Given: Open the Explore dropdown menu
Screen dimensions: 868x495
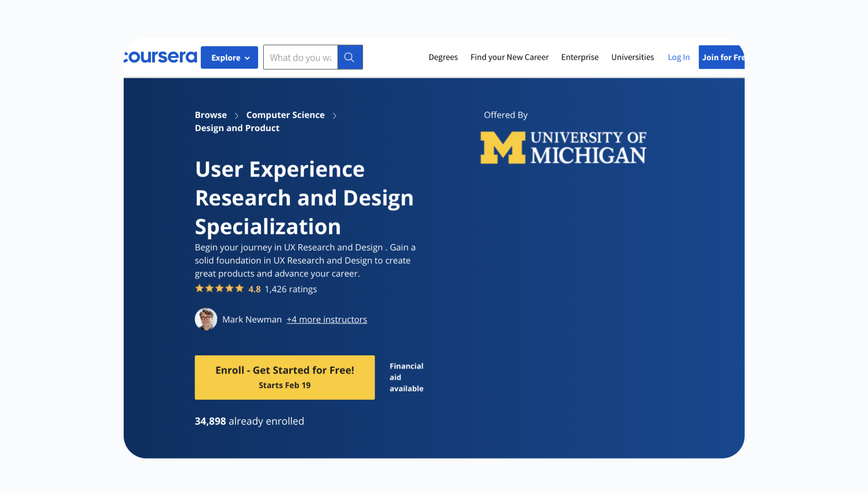Looking at the screenshot, I should (x=229, y=57).
